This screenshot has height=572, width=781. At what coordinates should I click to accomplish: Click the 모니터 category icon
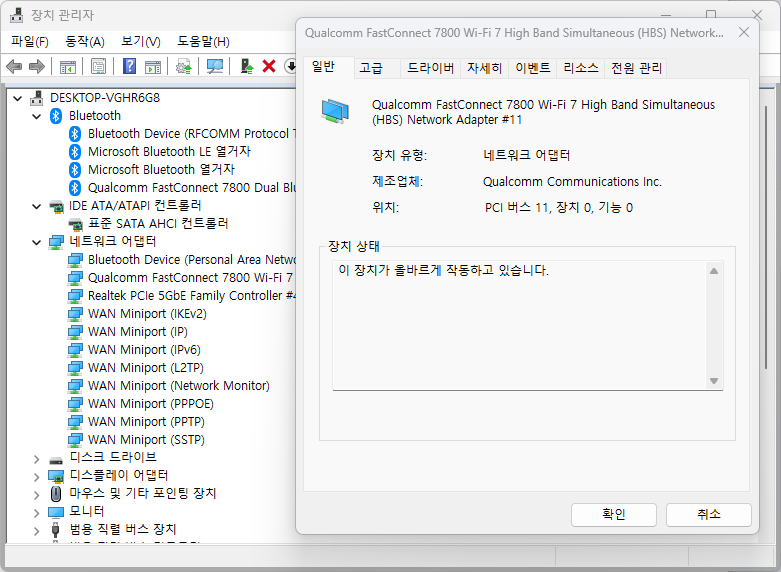click(56, 512)
